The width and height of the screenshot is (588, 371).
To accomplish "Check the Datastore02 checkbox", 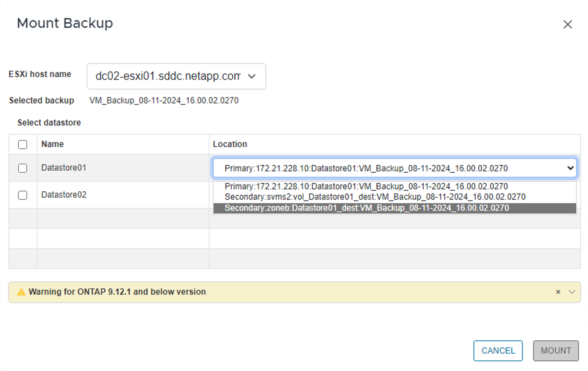I will (23, 195).
